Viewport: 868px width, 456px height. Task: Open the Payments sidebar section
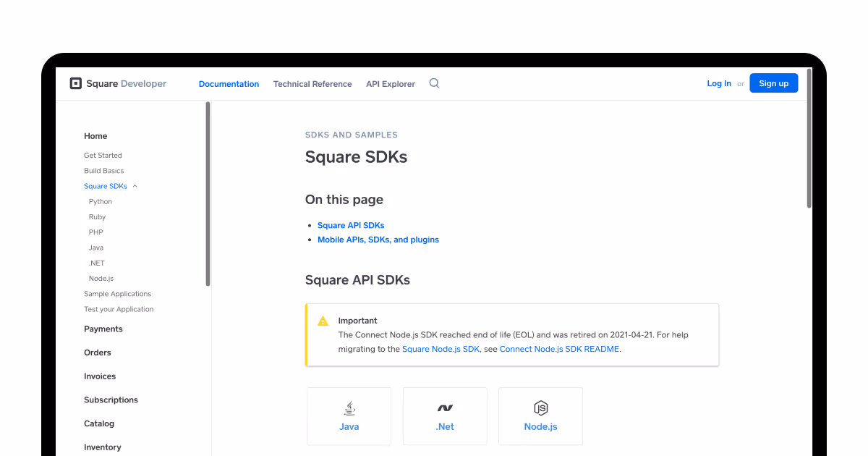(x=103, y=329)
